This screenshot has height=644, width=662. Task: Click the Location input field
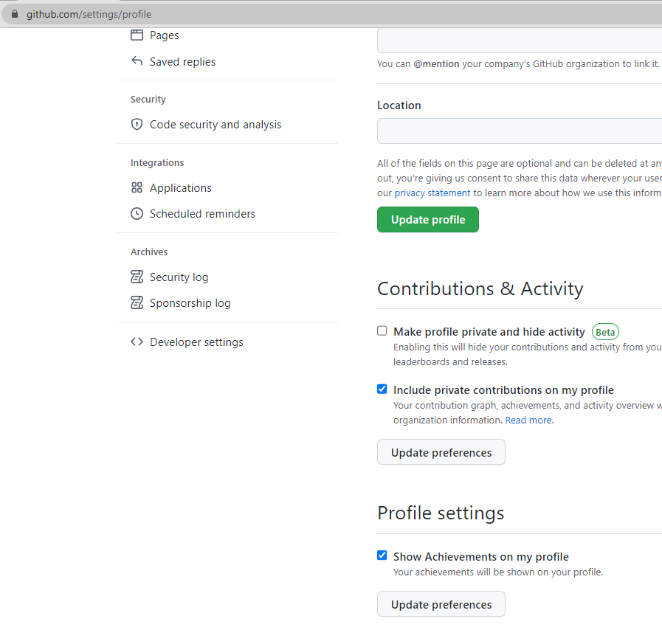(x=517, y=131)
